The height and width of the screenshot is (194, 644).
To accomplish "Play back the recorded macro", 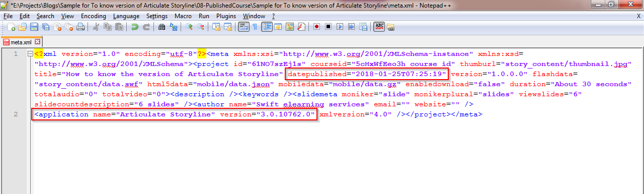I will (x=340, y=26).
